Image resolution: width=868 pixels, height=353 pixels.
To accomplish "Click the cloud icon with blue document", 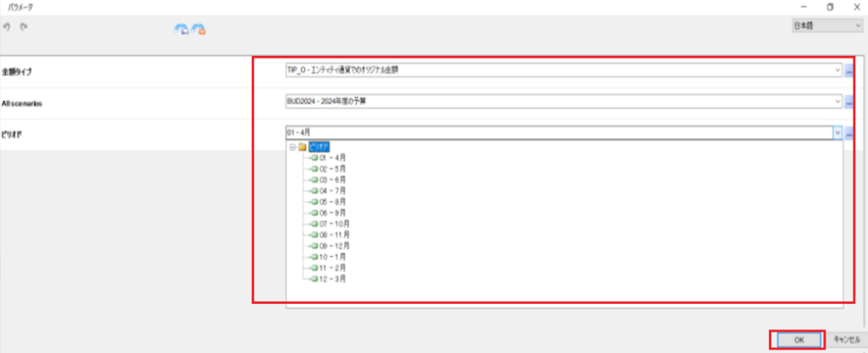I will (181, 30).
